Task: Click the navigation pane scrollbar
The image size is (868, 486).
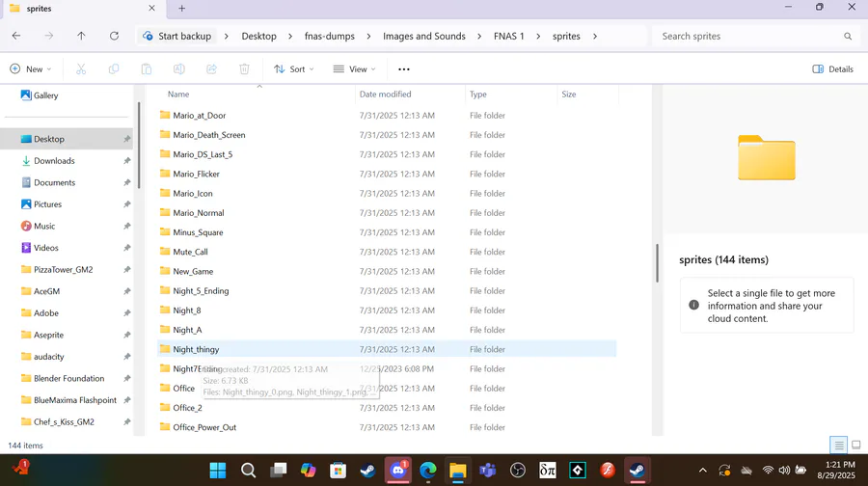Action: (138, 145)
